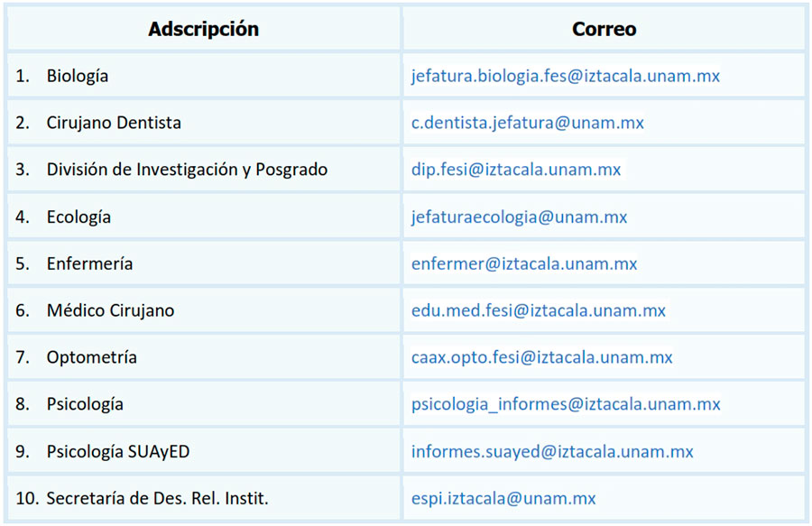Open the informes.suayed@iztacala.unam.mx email link
Viewport: 812px width, 526px height.
tap(552, 451)
